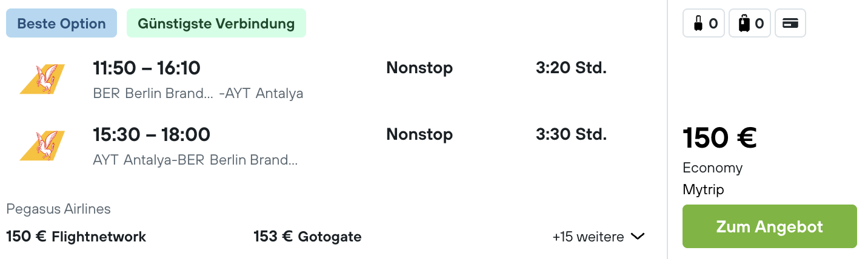Select the Günstigste Verbindung badge
This screenshot has width=868, height=259.
(216, 24)
